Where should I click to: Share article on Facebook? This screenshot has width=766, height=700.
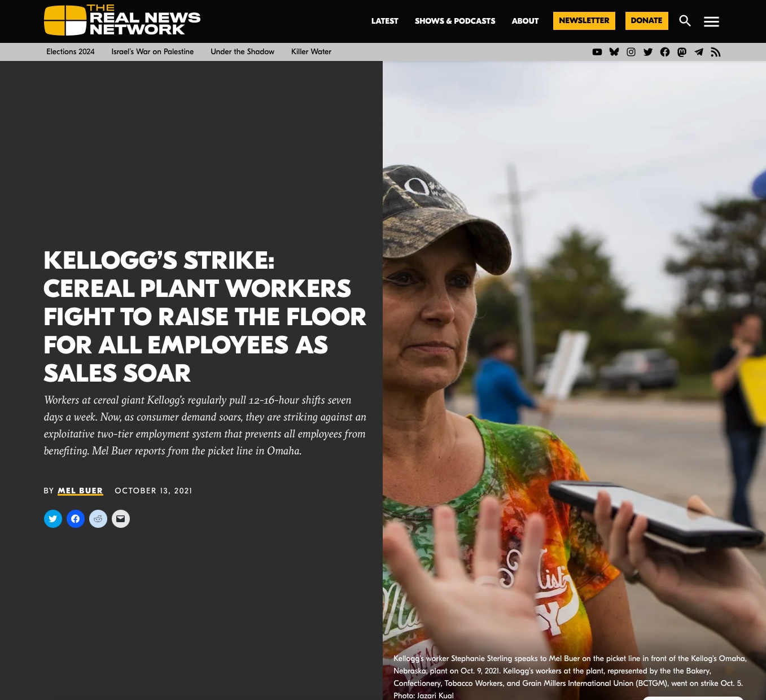click(x=76, y=519)
